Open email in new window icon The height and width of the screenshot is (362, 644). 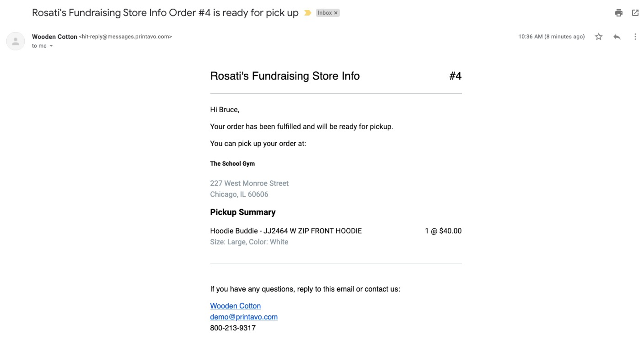[635, 13]
